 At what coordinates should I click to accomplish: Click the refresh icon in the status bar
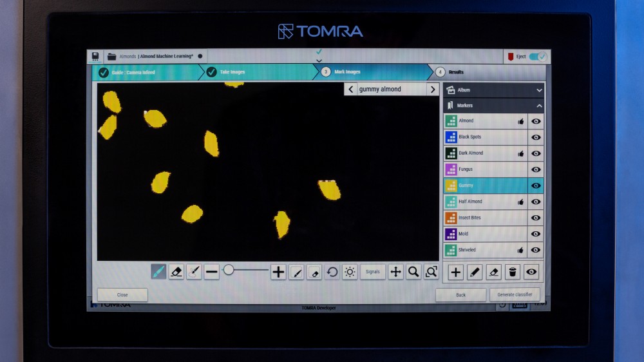click(502, 305)
